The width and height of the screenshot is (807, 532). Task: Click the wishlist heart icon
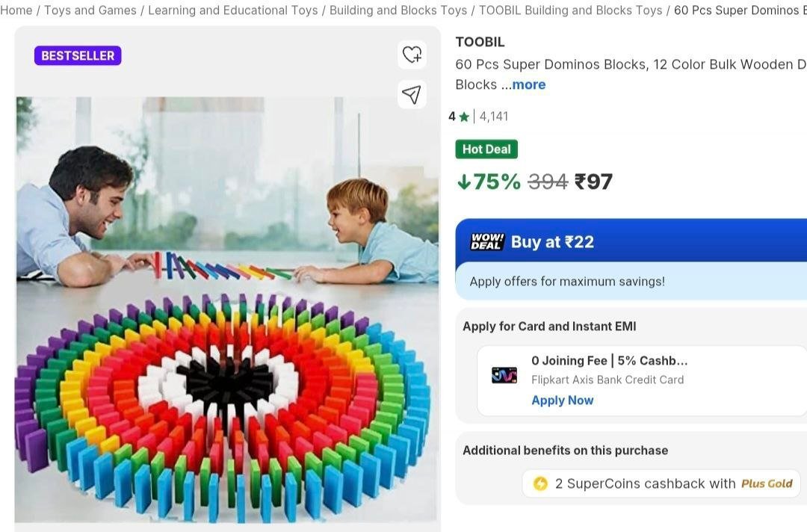click(412, 55)
